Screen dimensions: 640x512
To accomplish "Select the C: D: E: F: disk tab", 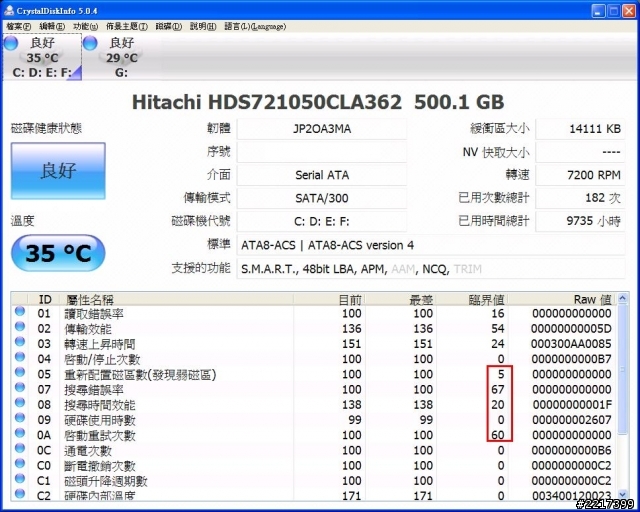I will click(42, 57).
